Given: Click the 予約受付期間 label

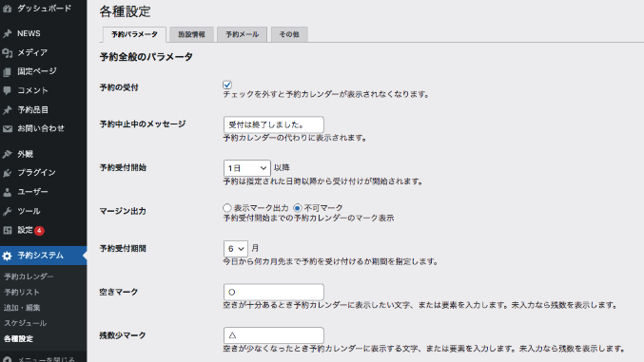Looking at the screenshot, I should pyautogui.click(x=123, y=249).
